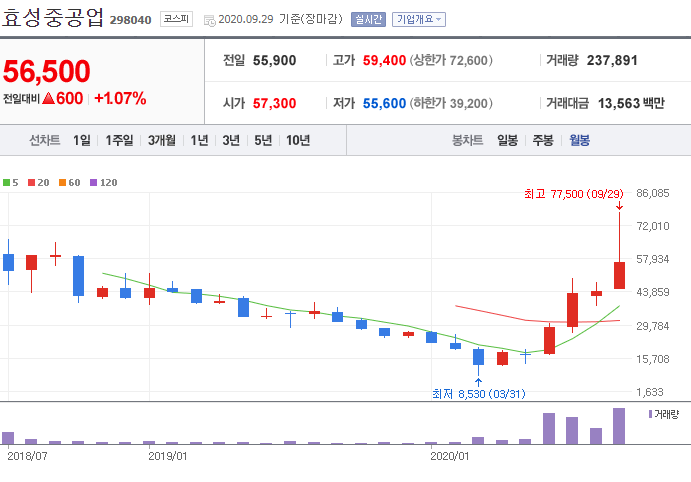
Task: Click the calendar clock icon beside the date
Action: pos(210,20)
